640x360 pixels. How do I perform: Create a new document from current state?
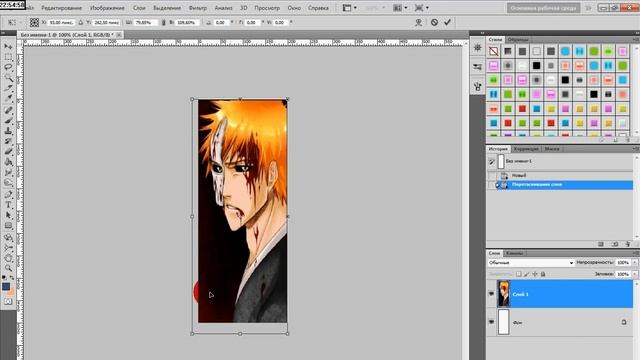tap(601, 244)
